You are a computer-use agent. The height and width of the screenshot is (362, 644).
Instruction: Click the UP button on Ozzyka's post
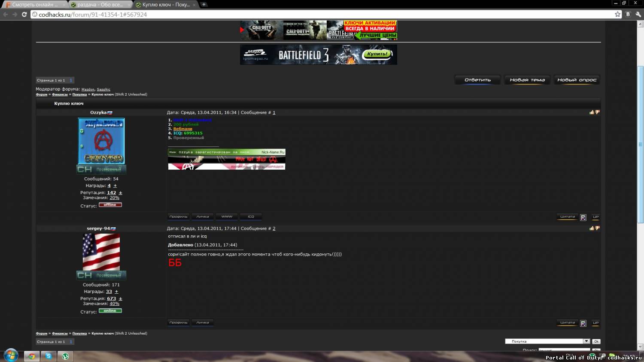595,217
